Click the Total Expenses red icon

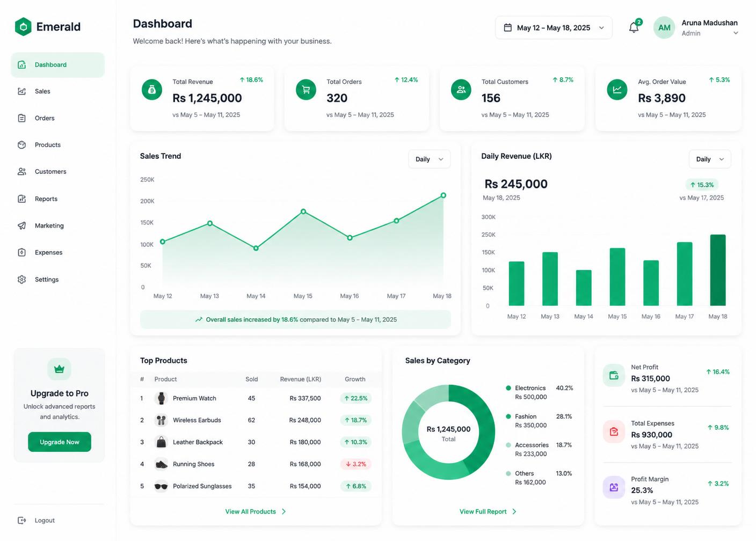[x=614, y=432]
